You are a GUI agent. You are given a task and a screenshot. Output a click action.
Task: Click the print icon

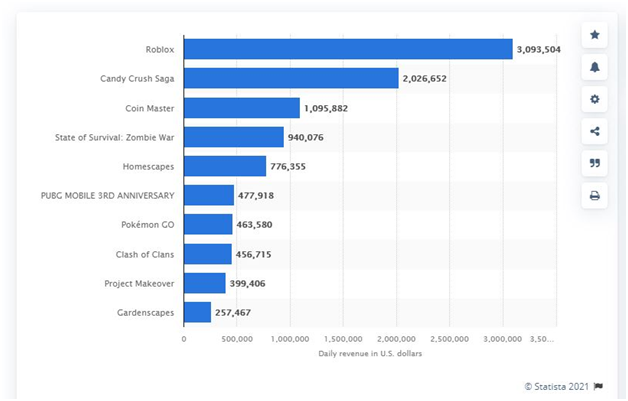(x=595, y=195)
